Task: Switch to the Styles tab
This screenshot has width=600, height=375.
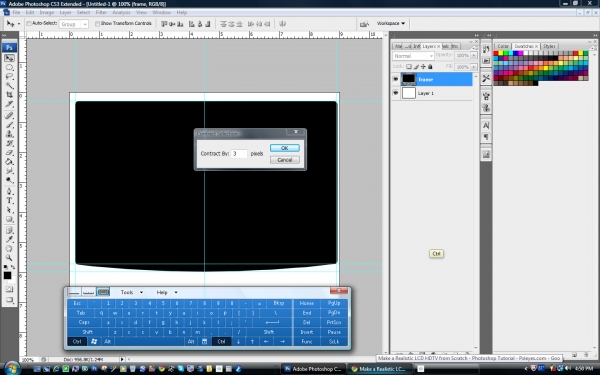Action: click(x=549, y=46)
